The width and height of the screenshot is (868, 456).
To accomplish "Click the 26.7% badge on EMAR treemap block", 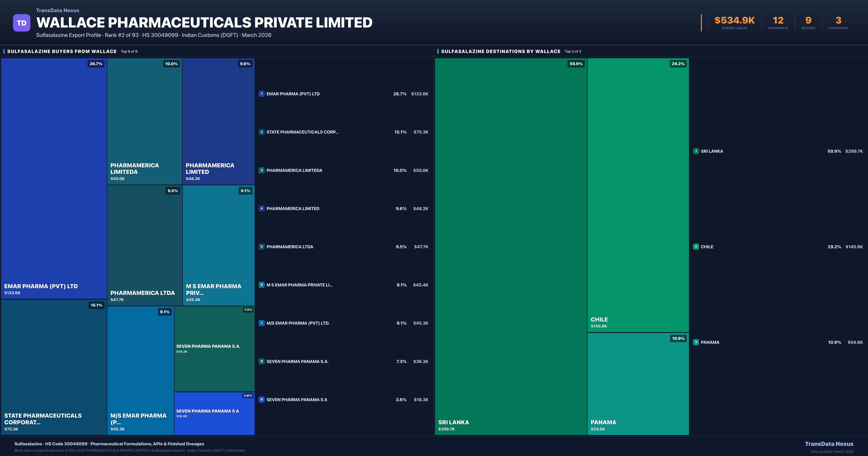I will (96, 64).
